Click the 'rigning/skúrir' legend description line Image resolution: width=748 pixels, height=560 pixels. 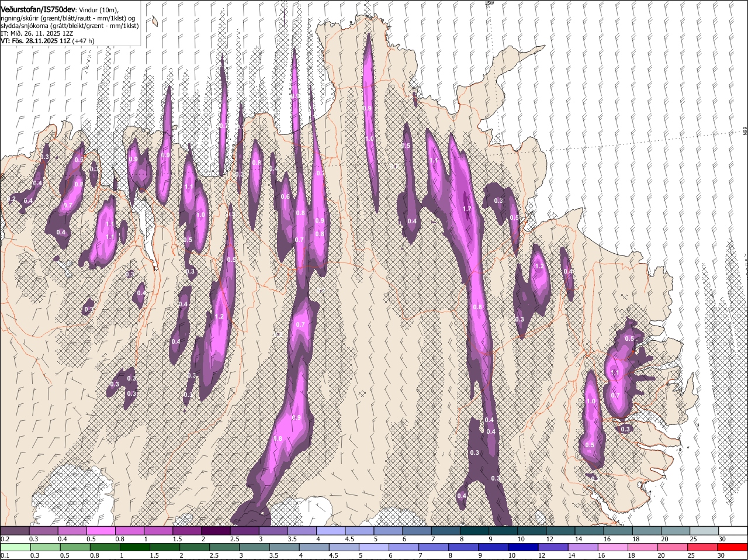68,18
